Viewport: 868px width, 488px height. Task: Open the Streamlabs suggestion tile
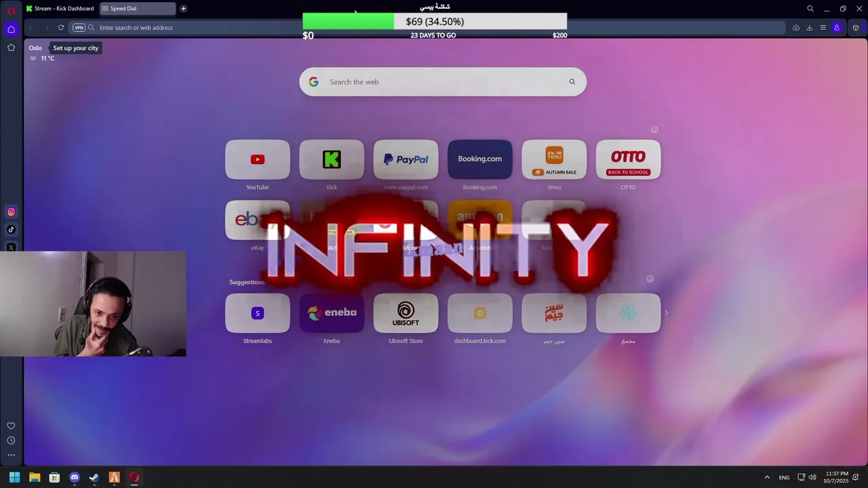(258, 313)
